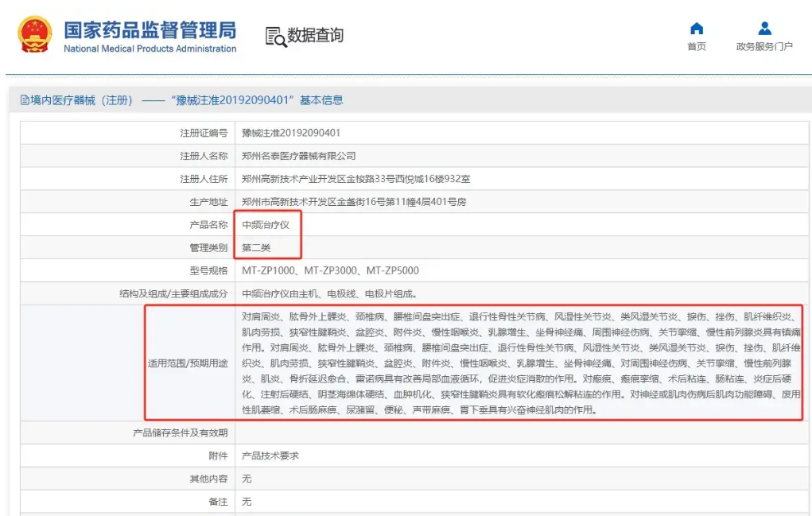The height and width of the screenshot is (516, 812).
Task: Go to 数据查询 via its text label
Action: pyautogui.click(x=316, y=36)
